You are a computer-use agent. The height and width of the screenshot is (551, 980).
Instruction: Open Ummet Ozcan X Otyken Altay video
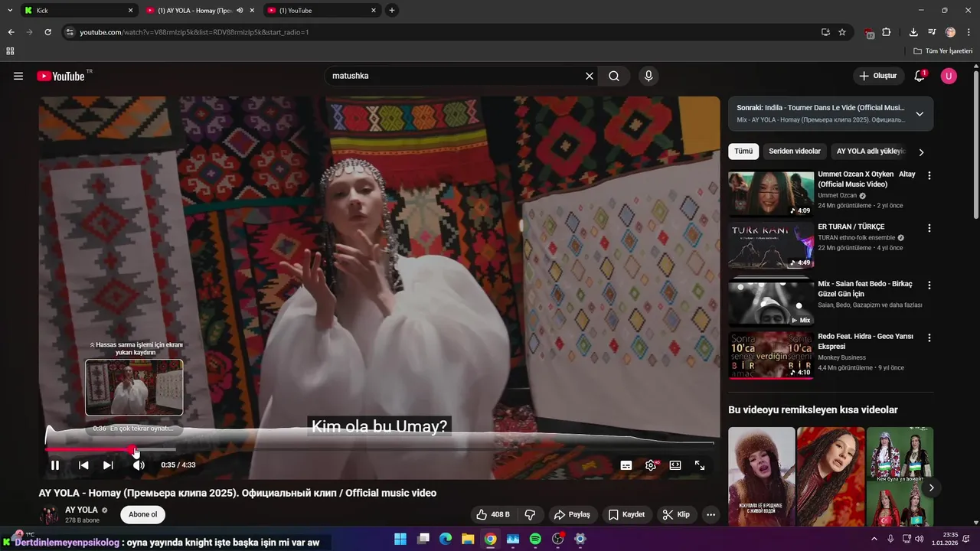coord(866,179)
